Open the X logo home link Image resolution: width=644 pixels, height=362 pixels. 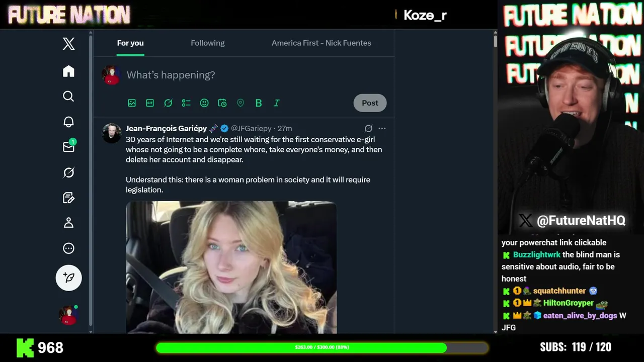click(x=68, y=44)
